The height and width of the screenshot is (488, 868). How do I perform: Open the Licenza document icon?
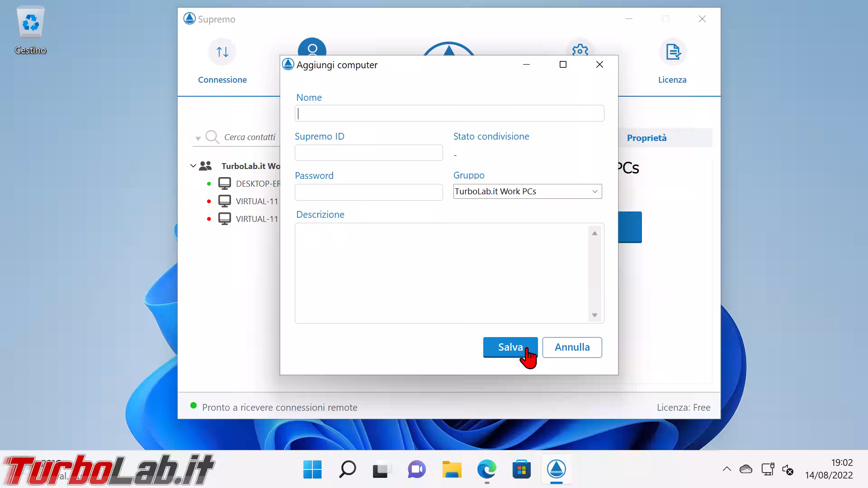click(x=673, y=52)
